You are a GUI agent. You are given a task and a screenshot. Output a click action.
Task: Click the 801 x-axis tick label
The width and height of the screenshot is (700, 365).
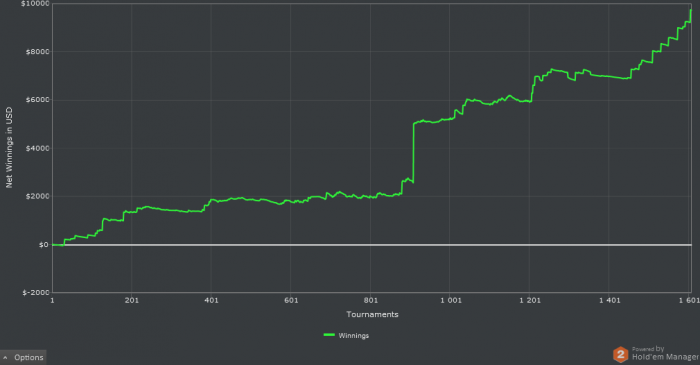coord(371,300)
